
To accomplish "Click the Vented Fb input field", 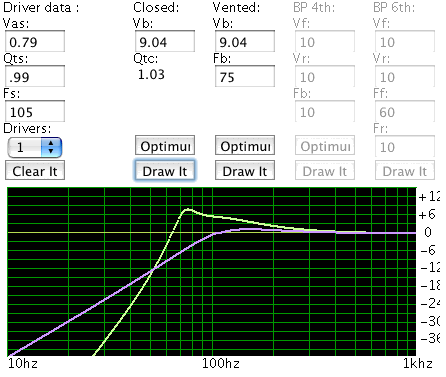I will tap(245, 76).
